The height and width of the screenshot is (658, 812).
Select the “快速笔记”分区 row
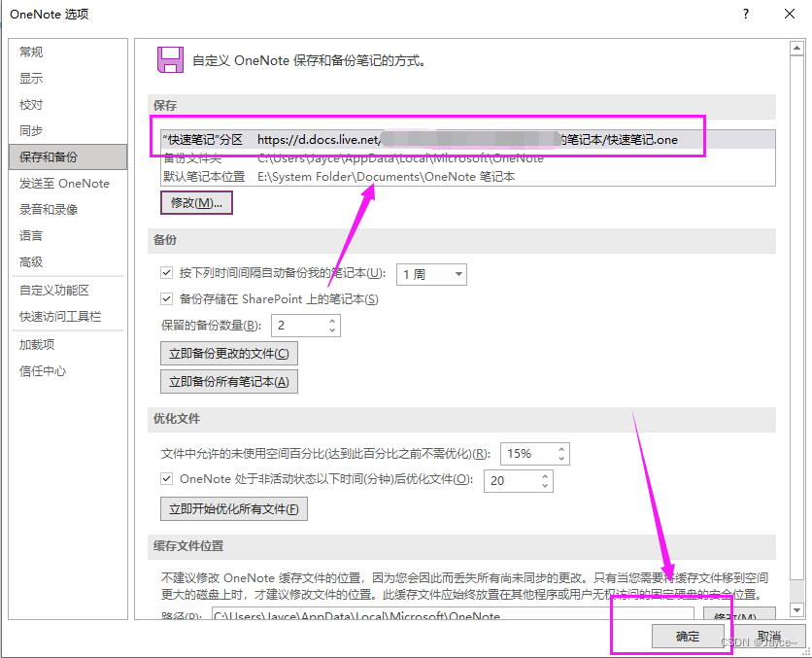467,139
